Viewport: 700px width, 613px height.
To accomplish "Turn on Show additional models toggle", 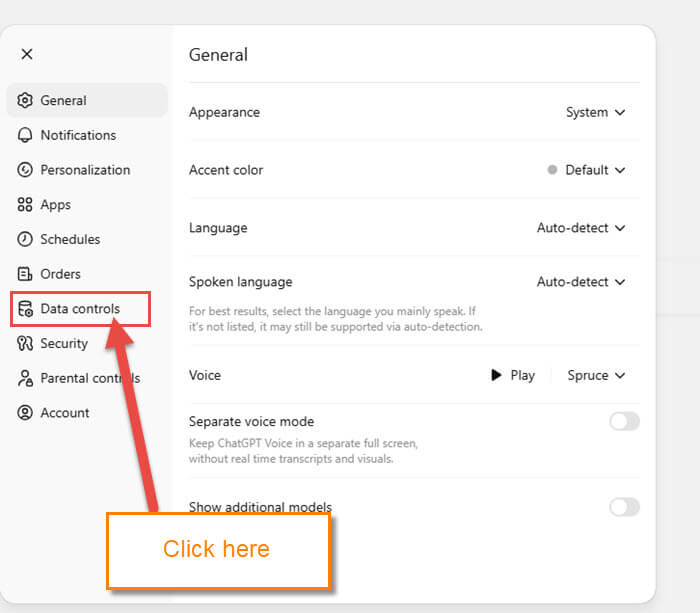I will pyautogui.click(x=624, y=507).
